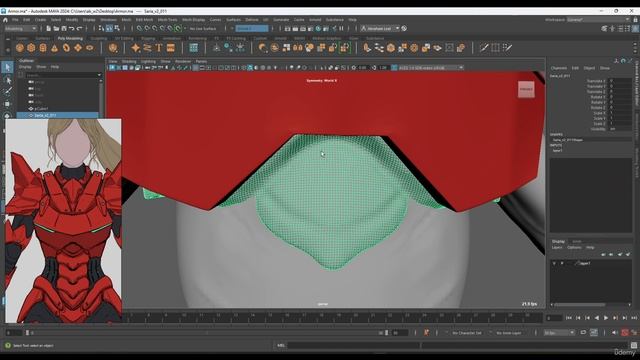Viewport: 640px width, 360px height.
Task: Open the No Anim Layer dropdown
Action: [x=510, y=333]
